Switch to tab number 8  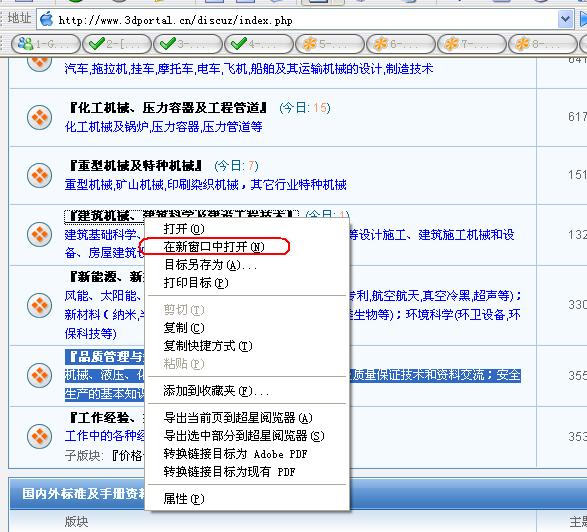(542, 44)
